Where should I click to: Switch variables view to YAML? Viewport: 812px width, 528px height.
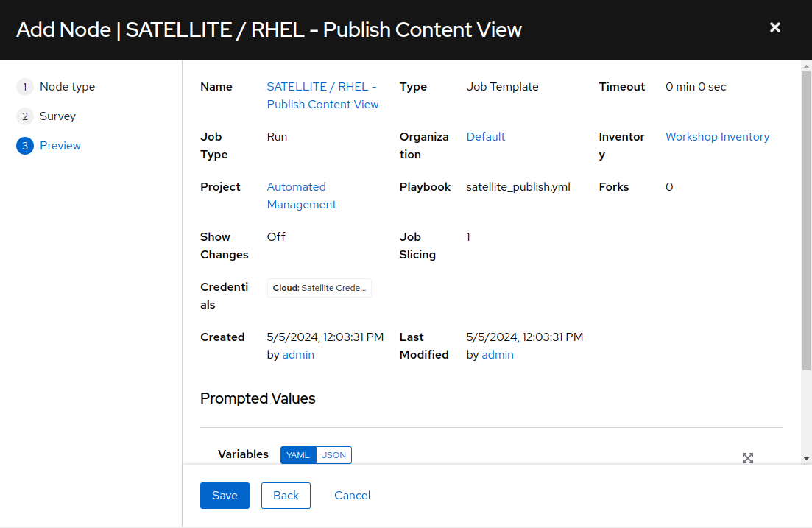coord(297,455)
